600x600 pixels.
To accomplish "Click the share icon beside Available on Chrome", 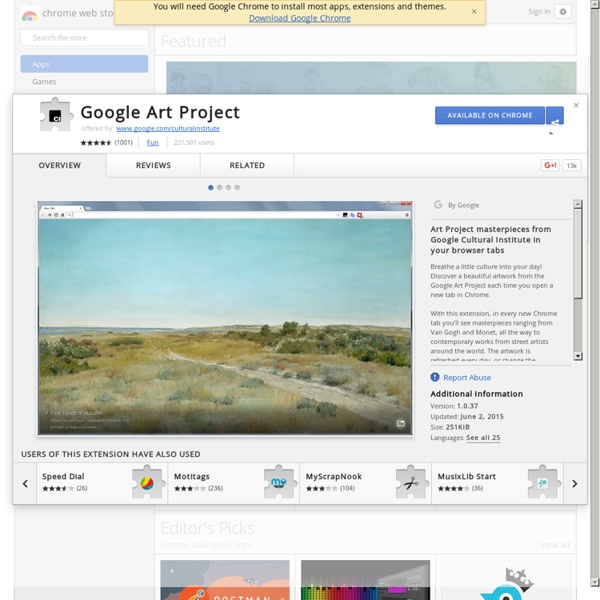I will point(555,116).
